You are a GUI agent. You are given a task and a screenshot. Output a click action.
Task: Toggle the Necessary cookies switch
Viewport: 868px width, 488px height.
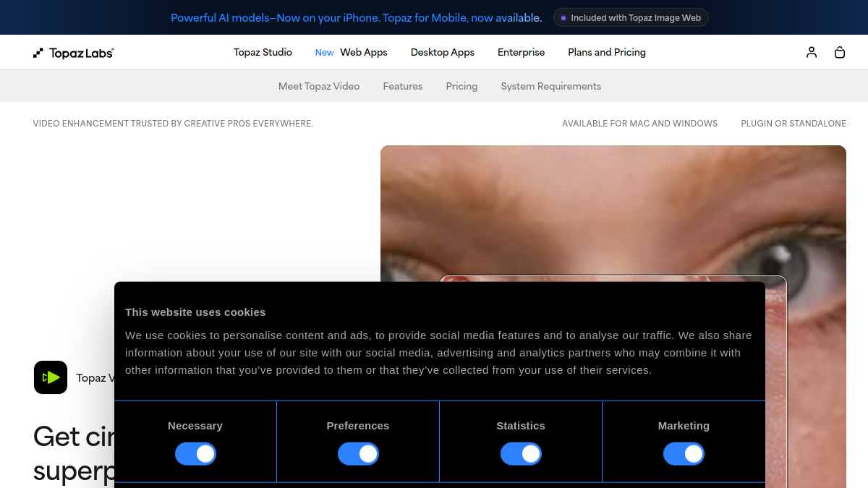pyautogui.click(x=195, y=454)
